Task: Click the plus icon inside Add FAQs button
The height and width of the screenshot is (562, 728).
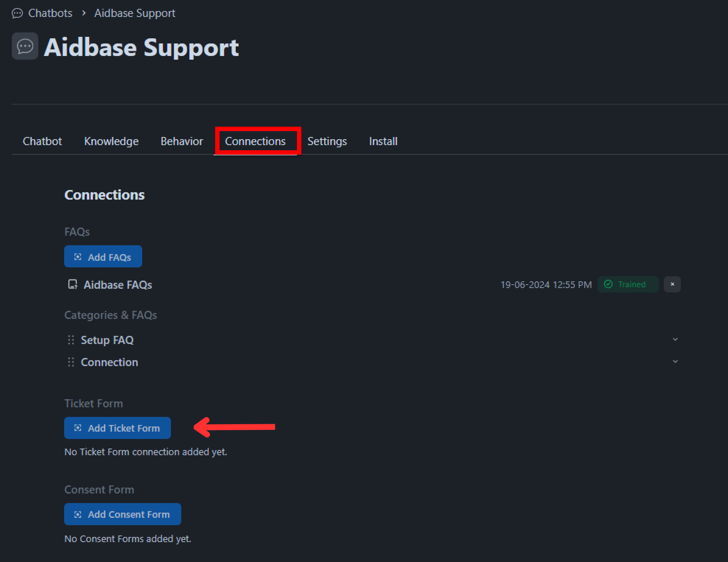Action: [78, 256]
